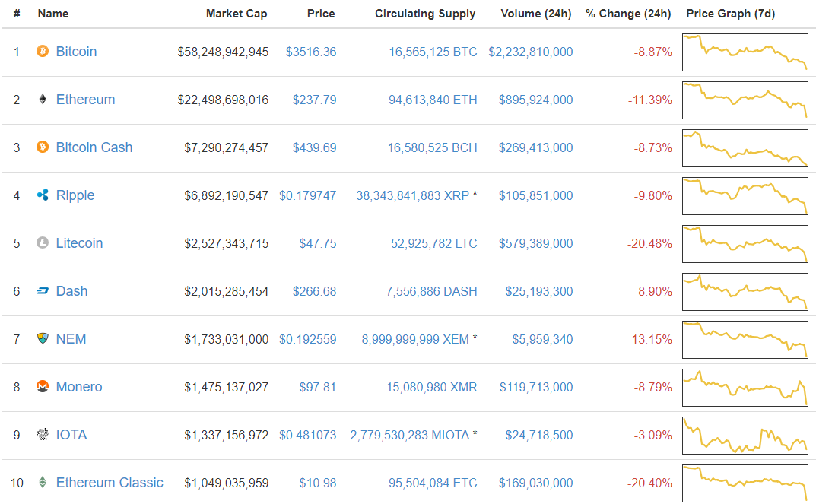Click the blue Ripple logo icon
Image resolution: width=816 pixels, height=504 pixels.
43,195
